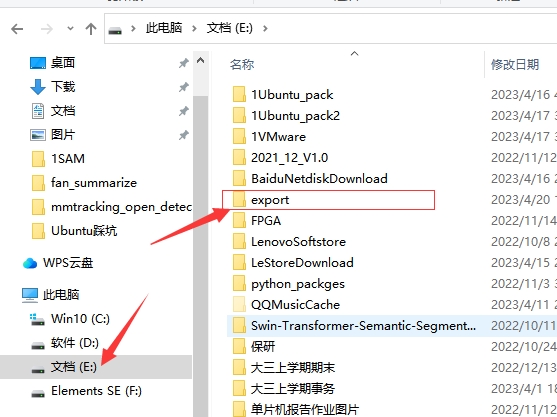Open recent locations dropdown chevron
This screenshot has height=417, width=557.
(x=70, y=28)
